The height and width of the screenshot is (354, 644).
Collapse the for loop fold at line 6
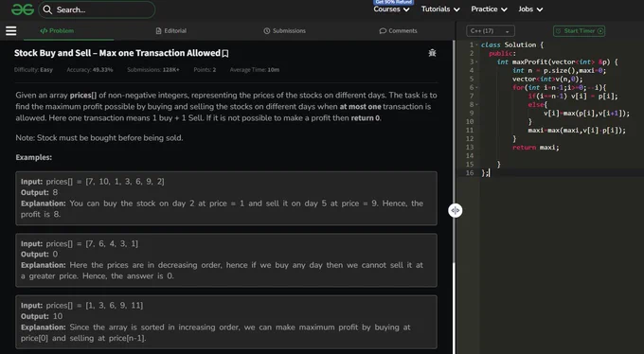click(x=476, y=87)
